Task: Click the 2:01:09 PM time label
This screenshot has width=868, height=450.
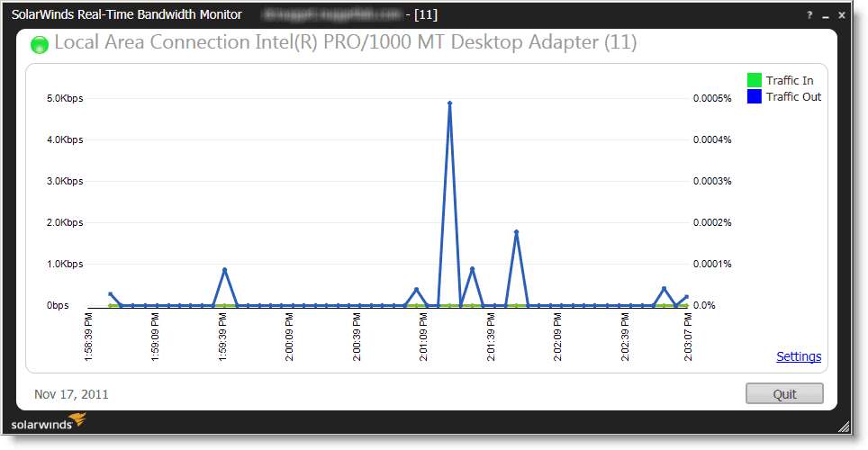Action: pos(423,337)
